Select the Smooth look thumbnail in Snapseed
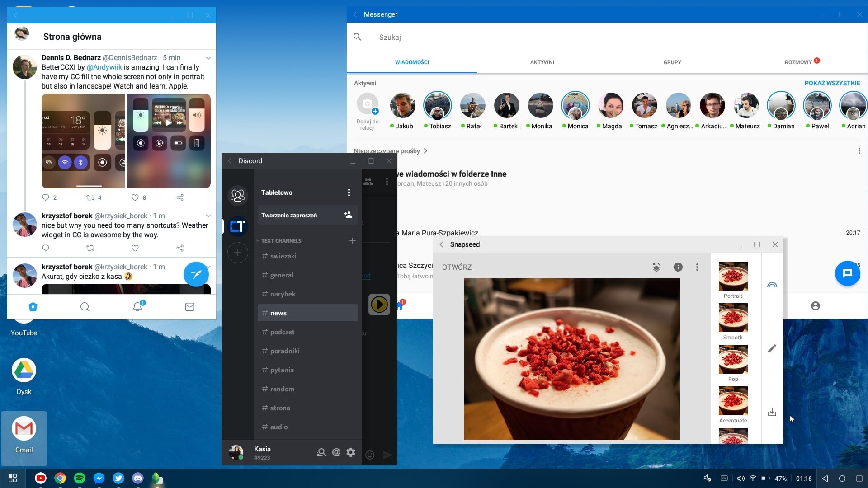 pyautogui.click(x=733, y=318)
